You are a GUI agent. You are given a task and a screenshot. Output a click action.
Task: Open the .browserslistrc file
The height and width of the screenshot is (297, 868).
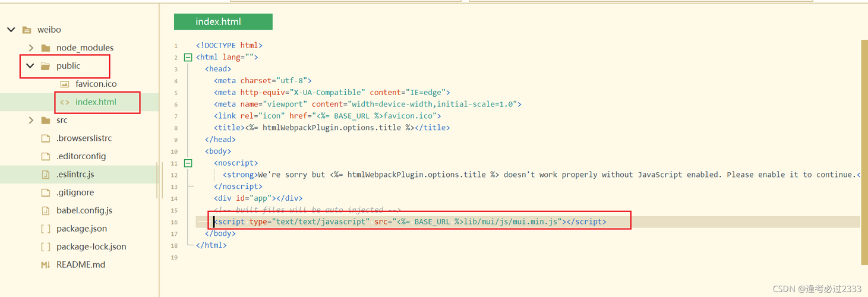click(x=84, y=138)
